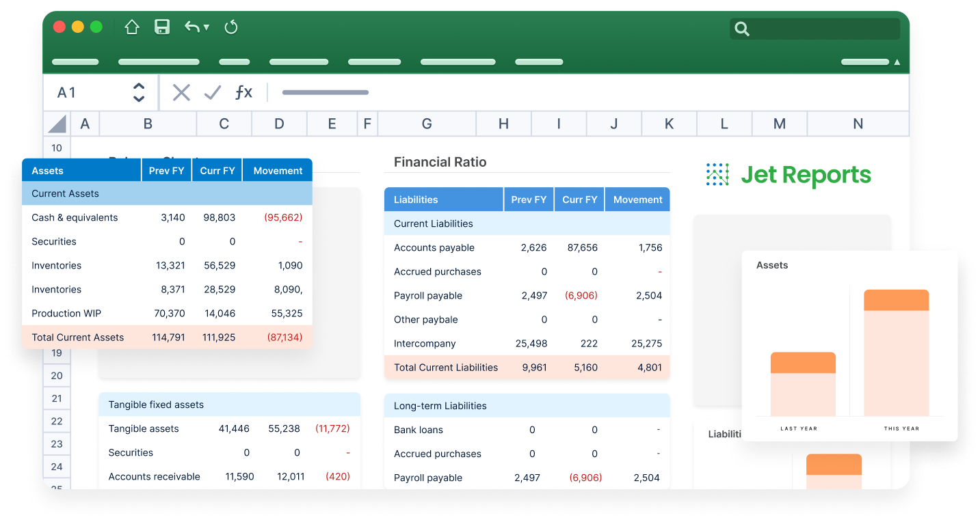This screenshot has height=522, width=980.
Task: Click inside the top search field
Action: [814, 29]
